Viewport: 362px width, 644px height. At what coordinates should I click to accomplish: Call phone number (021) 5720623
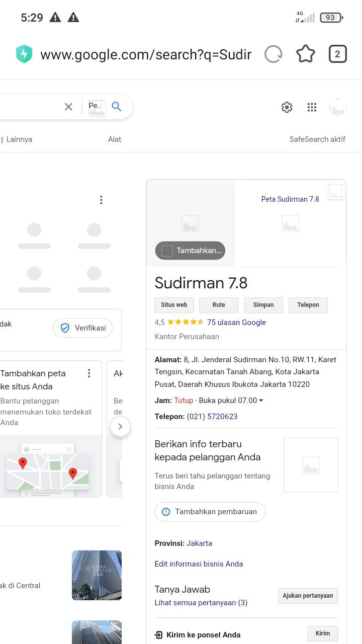click(x=212, y=417)
